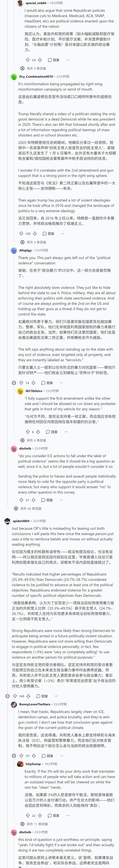Collapse Allaplgy's comment thread

point(14,383)
